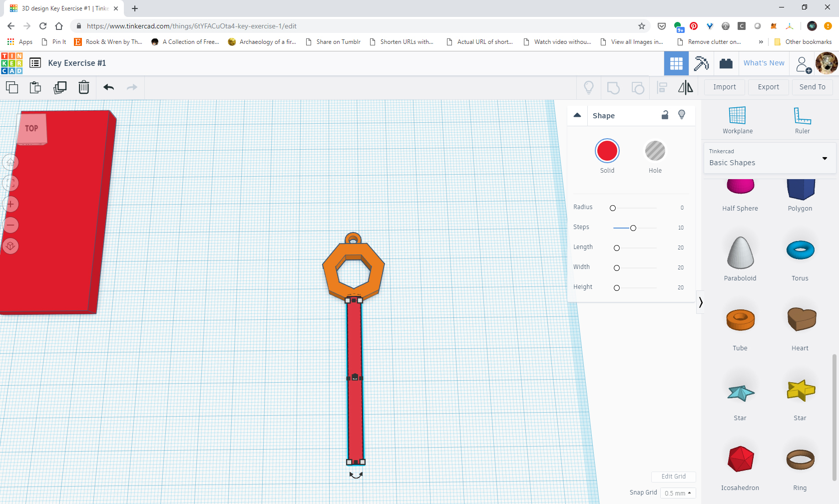Select the Ruler tool
This screenshot has width=839, height=504.
pos(802,120)
